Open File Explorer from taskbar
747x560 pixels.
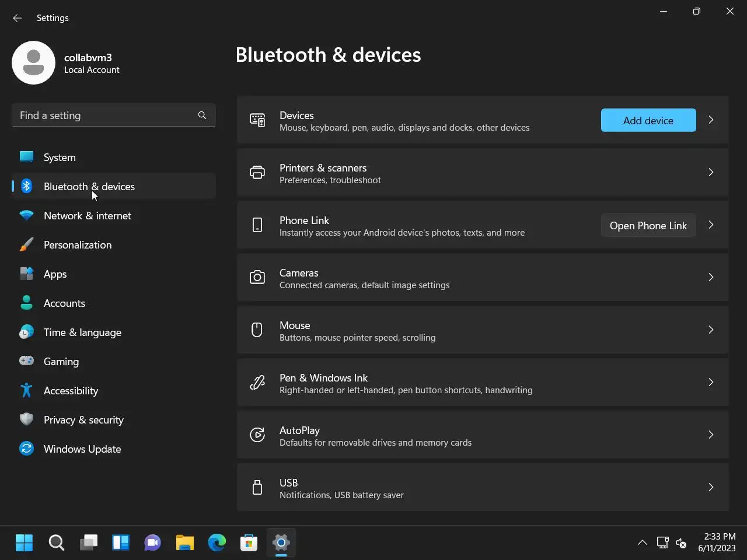[x=185, y=543]
